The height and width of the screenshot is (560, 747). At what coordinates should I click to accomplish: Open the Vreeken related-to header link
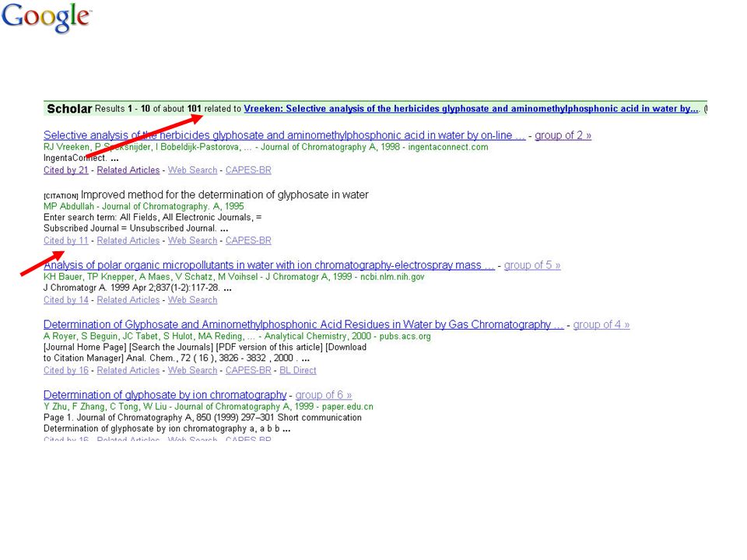pyautogui.click(x=472, y=109)
